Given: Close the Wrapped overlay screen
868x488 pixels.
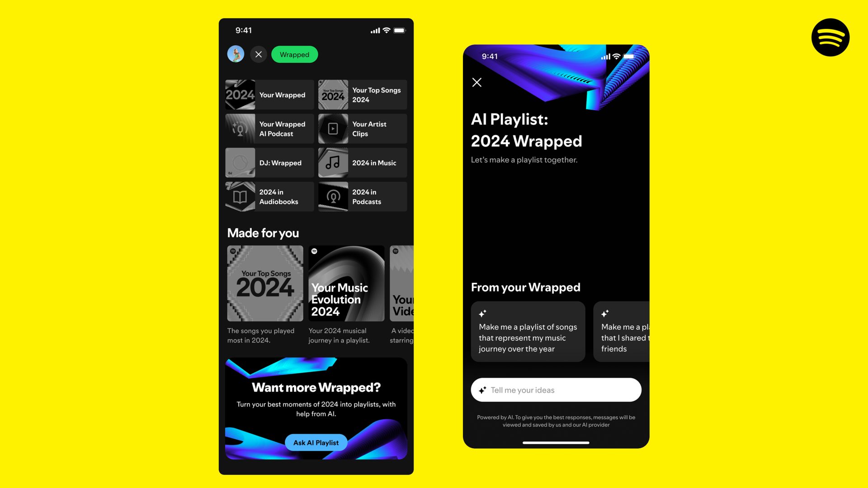Looking at the screenshot, I should point(258,54).
